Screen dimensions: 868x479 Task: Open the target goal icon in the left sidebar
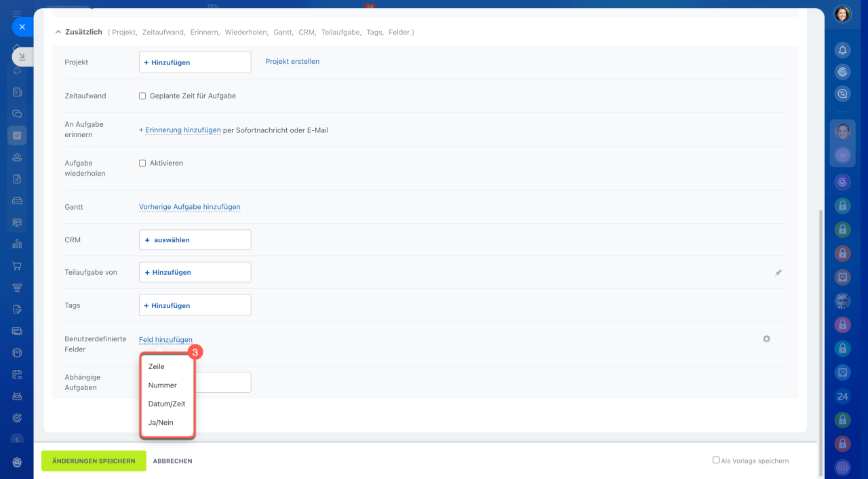(x=17, y=418)
